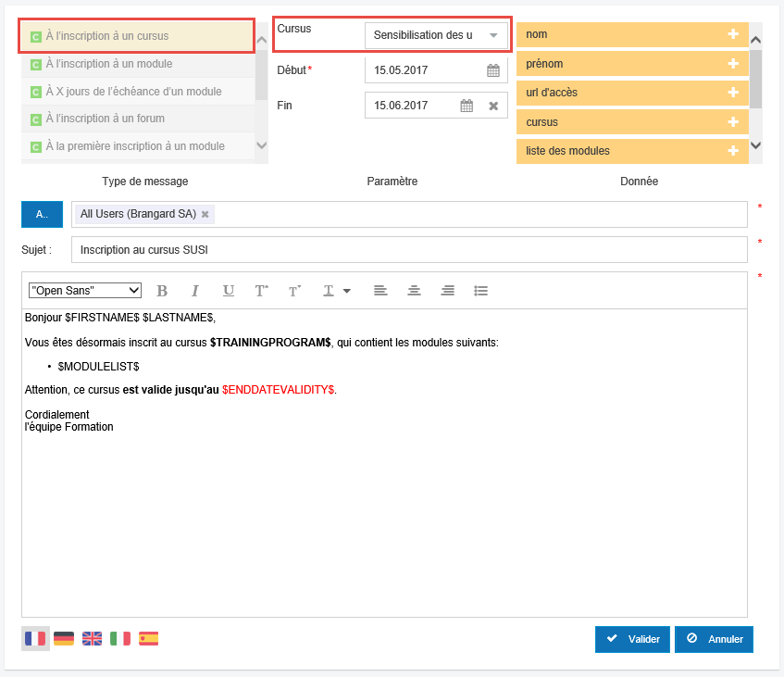Center-align the message text
The width and height of the screenshot is (784, 677).
click(x=414, y=291)
